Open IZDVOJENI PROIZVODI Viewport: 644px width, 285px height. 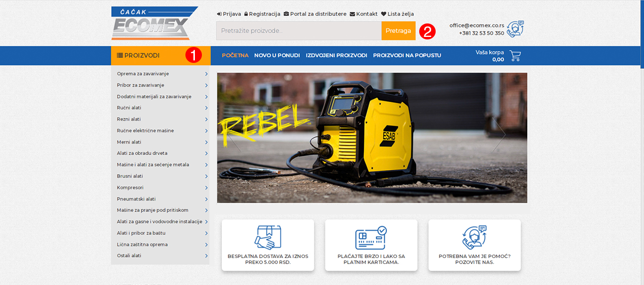[x=336, y=55]
